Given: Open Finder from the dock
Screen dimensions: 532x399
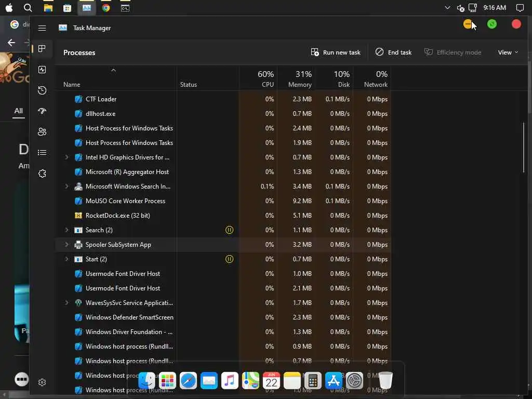Looking at the screenshot, I should [x=147, y=380].
